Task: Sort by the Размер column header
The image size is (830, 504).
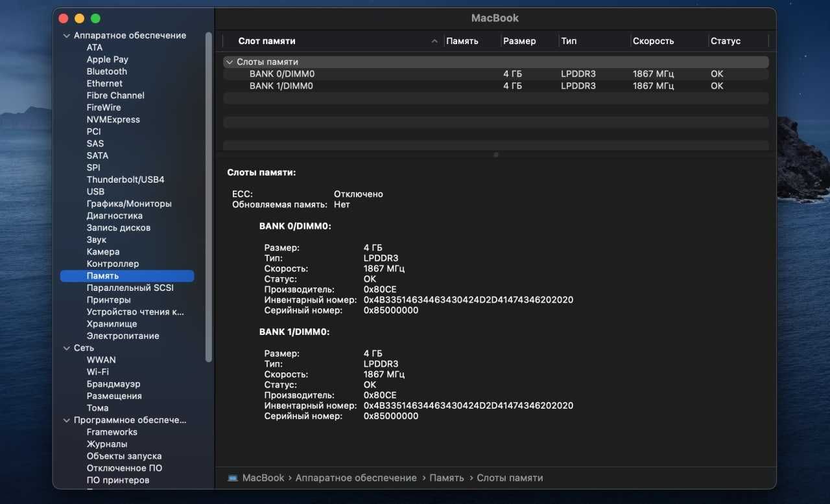Action: 519,41
